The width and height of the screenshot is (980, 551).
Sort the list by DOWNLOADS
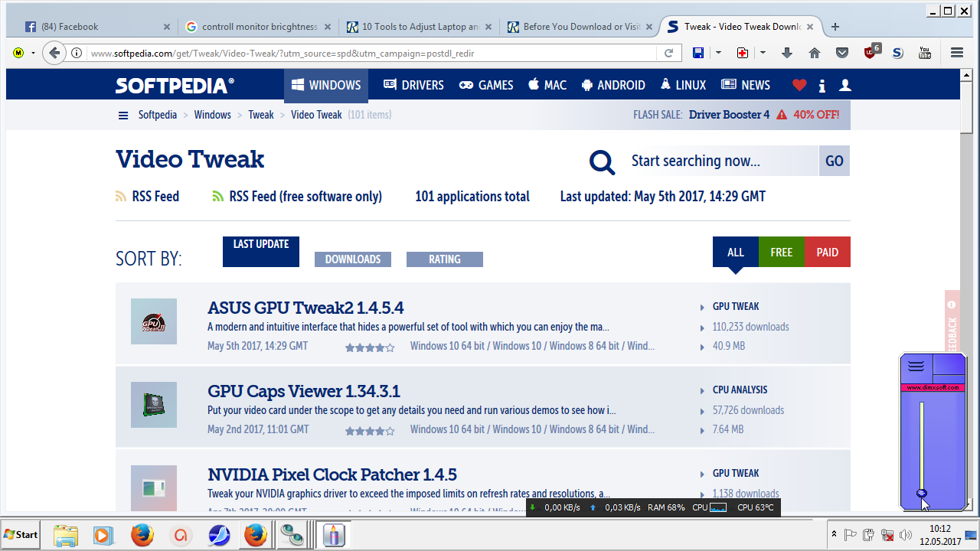pos(353,259)
